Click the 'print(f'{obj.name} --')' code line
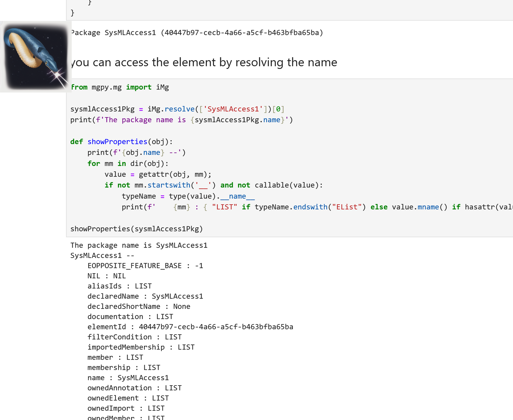 (x=136, y=153)
